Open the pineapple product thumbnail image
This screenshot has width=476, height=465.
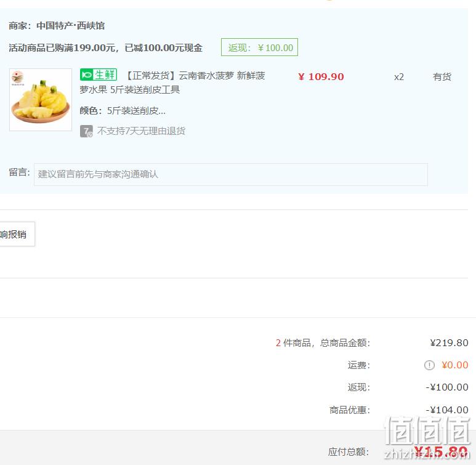click(41, 100)
